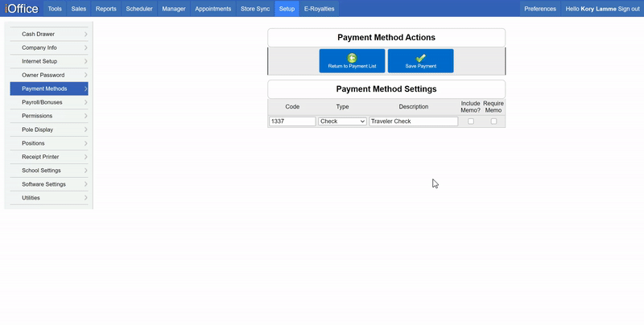644x325 pixels.
Task: Open Positions in the sidebar
Action: 49,143
